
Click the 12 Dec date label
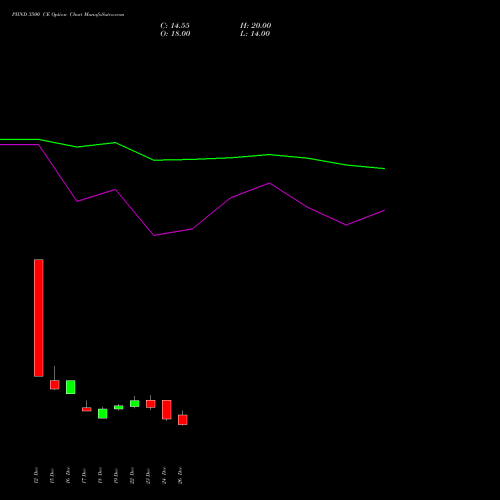coord(36,475)
